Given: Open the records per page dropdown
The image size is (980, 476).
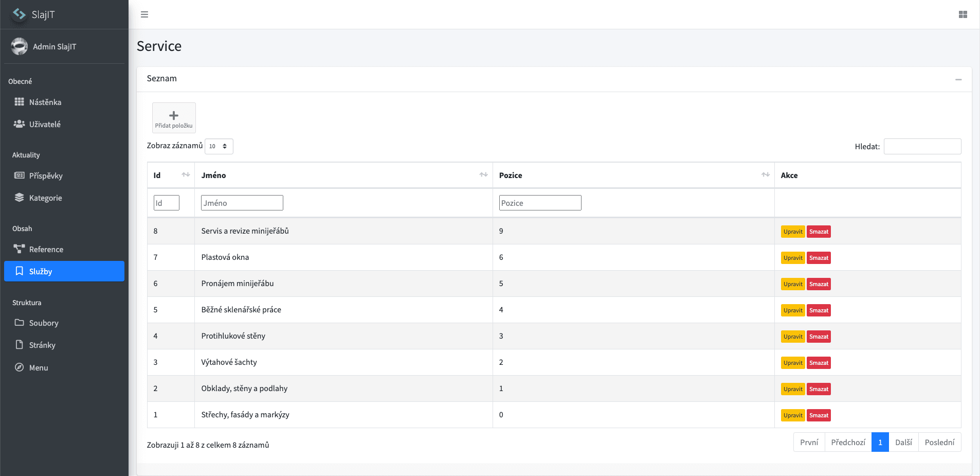Looking at the screenshot, I should tap(219, 146).
